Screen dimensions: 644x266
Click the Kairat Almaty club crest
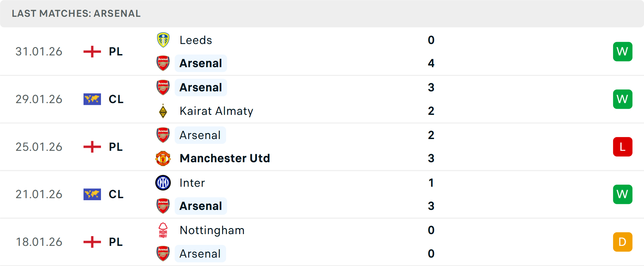point(163,111)
